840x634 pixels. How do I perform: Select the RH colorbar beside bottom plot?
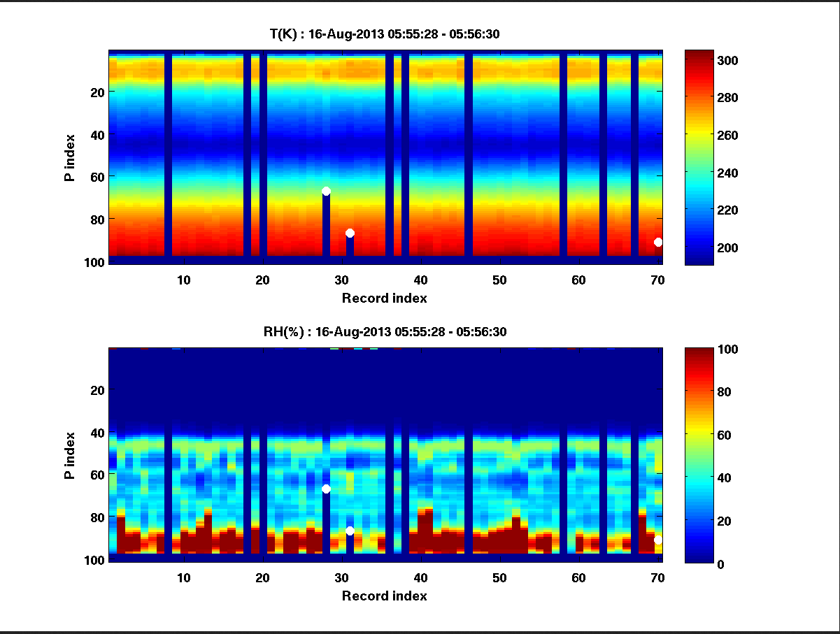(699, 455)
